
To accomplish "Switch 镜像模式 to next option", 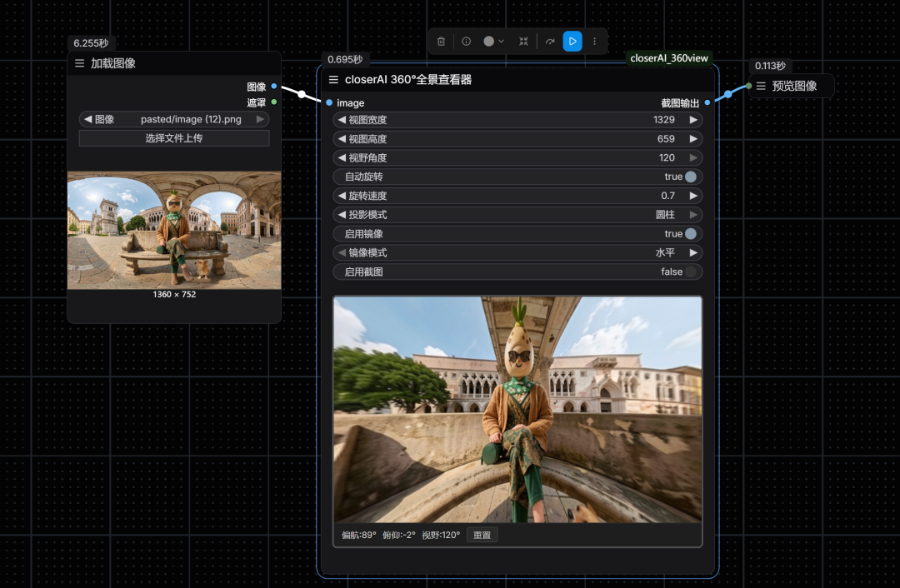I will [693, 252].
